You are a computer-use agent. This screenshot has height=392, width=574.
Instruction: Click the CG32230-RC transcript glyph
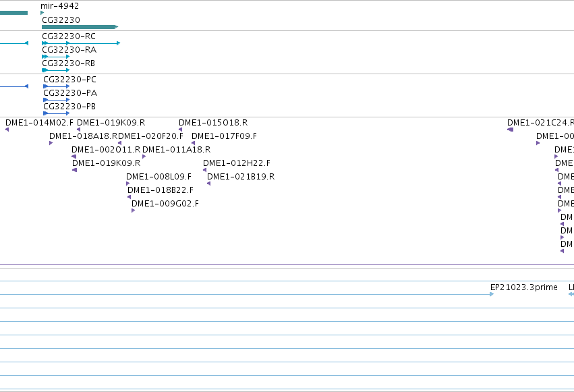tap(81, 43)
